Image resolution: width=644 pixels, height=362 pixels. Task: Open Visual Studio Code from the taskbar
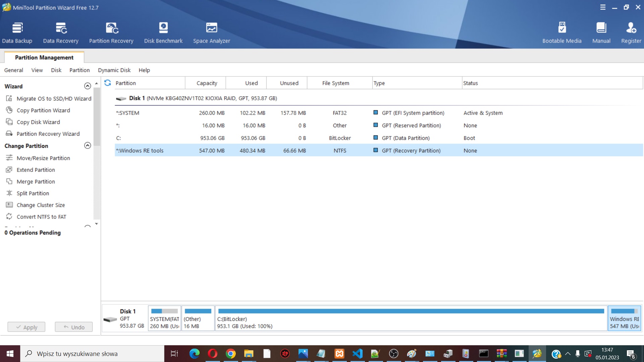pyautogui.click(x=357, y=354)
